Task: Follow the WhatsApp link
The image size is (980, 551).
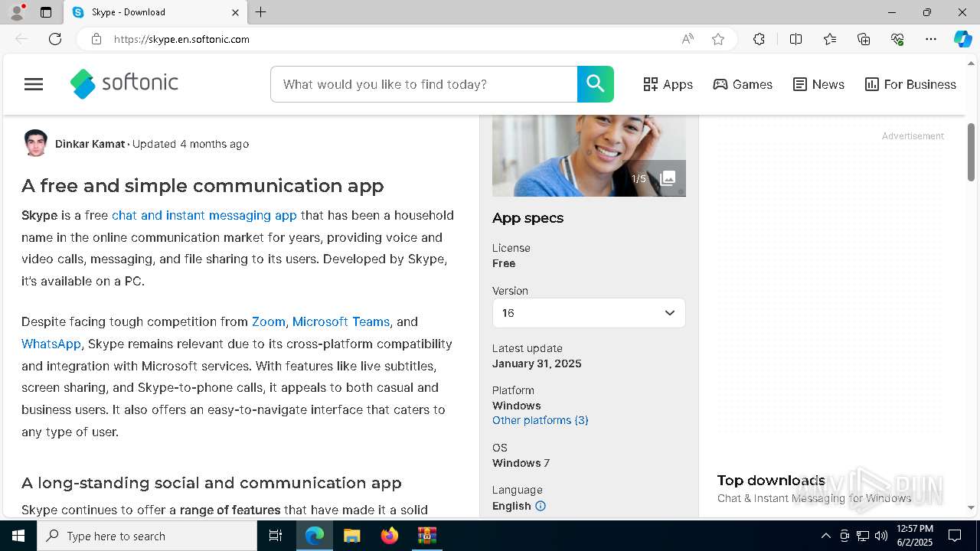Action: pos(51,344)
